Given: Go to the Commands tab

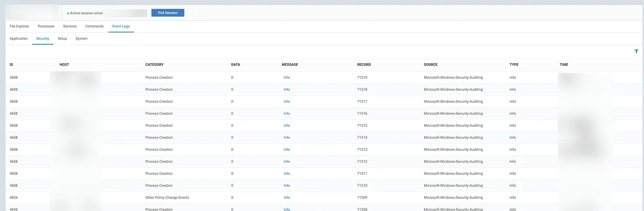Looking at the screenshot, I should (x=94, y=26).
